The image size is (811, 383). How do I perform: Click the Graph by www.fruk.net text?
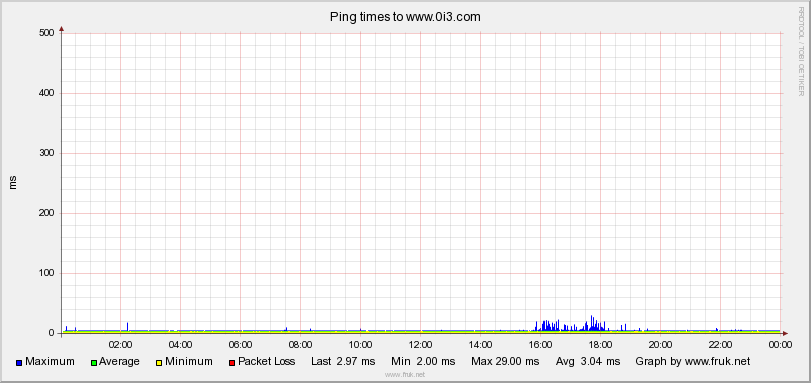(693, 361)
